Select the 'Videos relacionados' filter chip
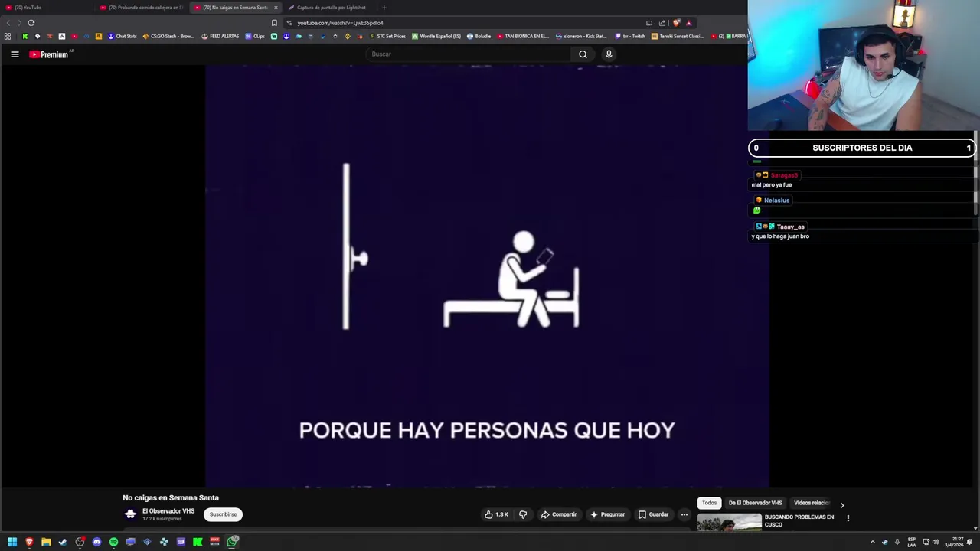980x551 pixels. pos(811,503)
